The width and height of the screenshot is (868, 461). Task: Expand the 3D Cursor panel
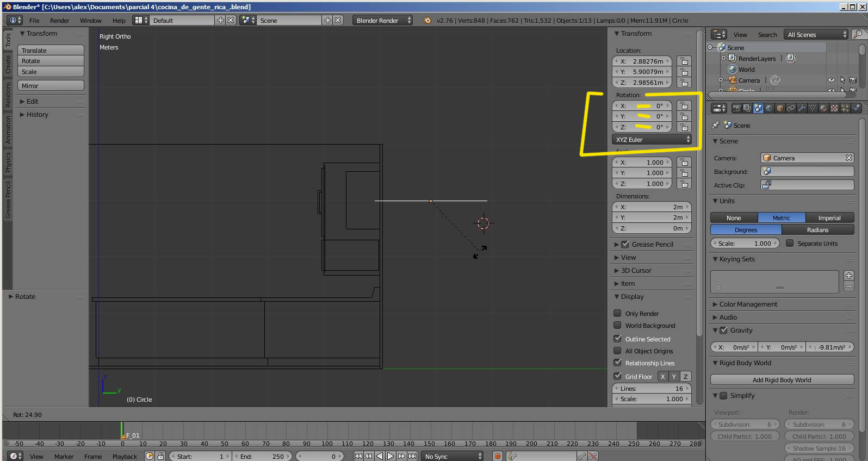click(x=636, y=271)
